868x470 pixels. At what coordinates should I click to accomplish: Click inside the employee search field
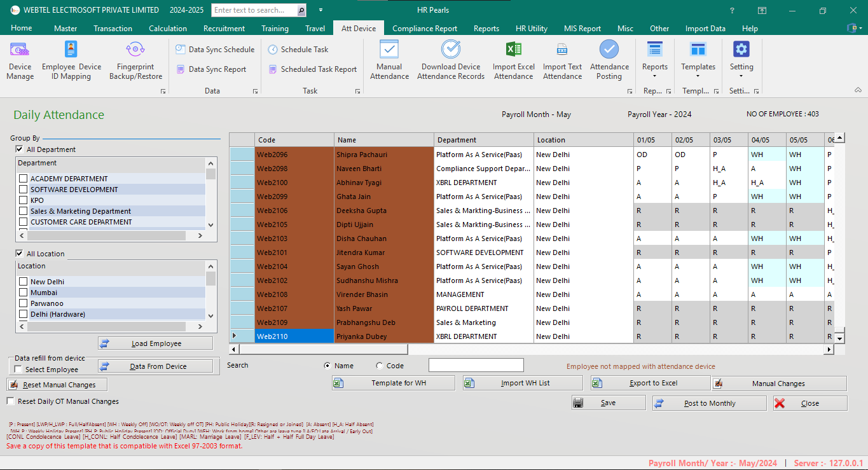pyautogui.click(x=476, y=364)
